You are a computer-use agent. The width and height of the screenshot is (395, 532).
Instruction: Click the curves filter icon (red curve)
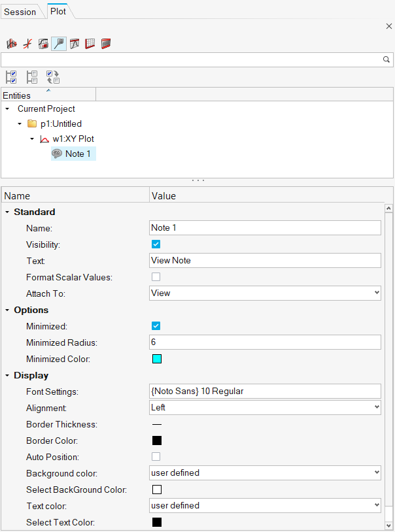click(27, 44)
